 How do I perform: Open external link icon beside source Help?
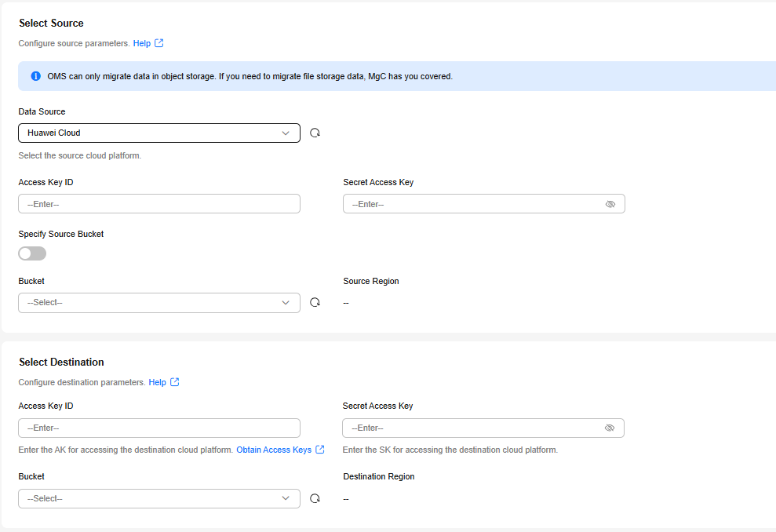pos(158,43)
